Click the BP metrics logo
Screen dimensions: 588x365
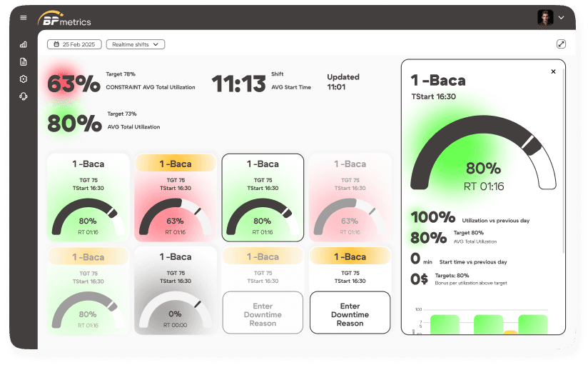tap(65, 19)
